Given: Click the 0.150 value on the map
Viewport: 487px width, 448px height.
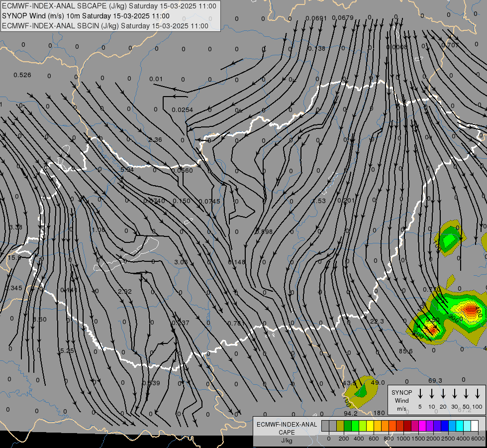Looking at the screenshot, I should click(x=182, y=201).
